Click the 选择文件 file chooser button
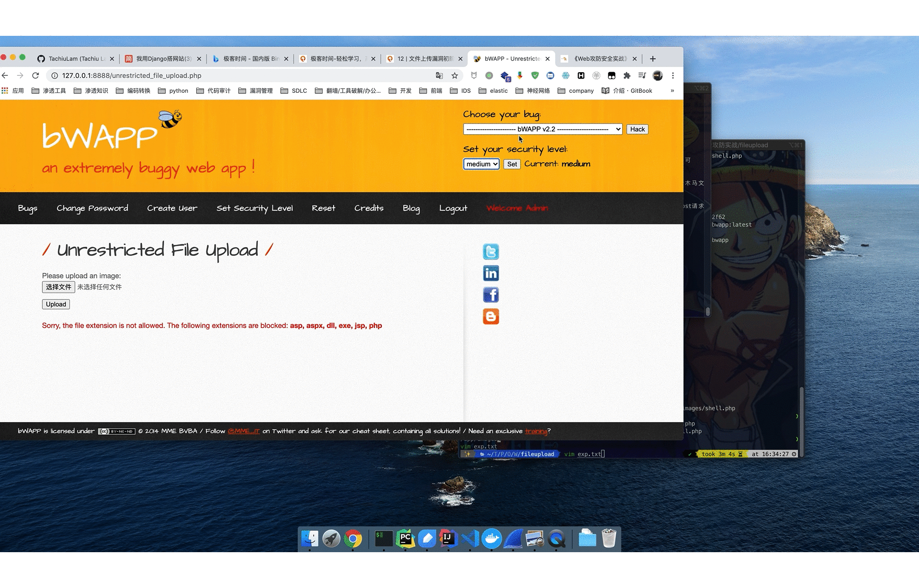The image size is (919, 588). (58, 287)
